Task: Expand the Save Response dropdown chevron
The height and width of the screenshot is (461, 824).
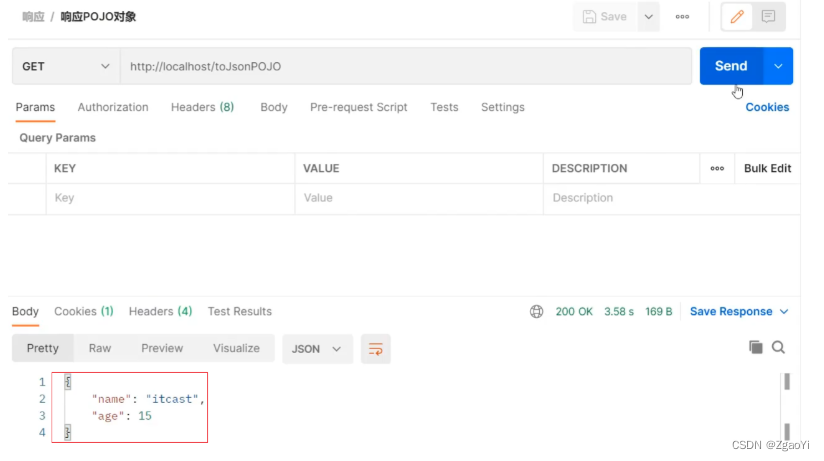Action: tap(784, 312)
